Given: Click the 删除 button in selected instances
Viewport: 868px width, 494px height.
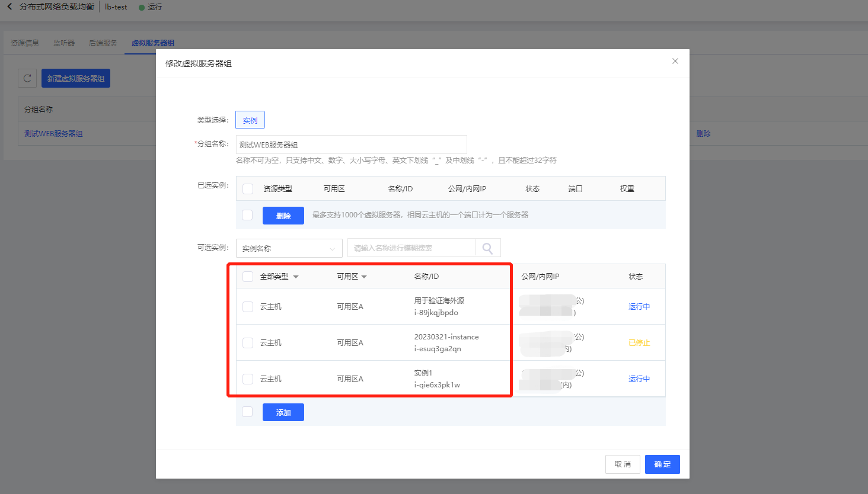Looking at the screenshot, I should 283,216.
